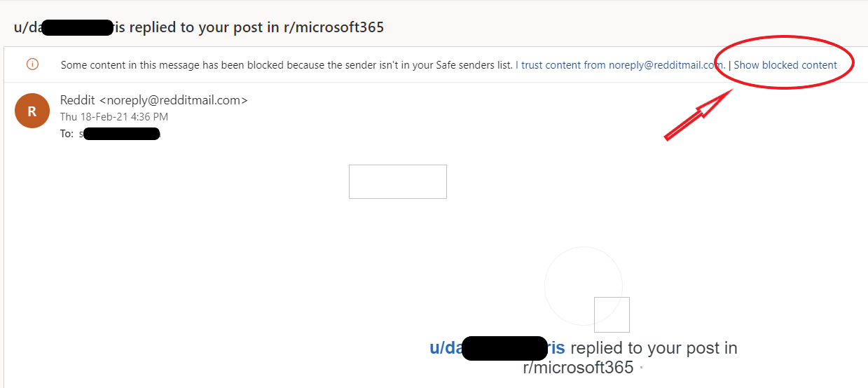Click the sender name "Reddit <noreply@redditmail.com>"
The width and height of the screenshot is (868, 388).
tap(154, 100)
